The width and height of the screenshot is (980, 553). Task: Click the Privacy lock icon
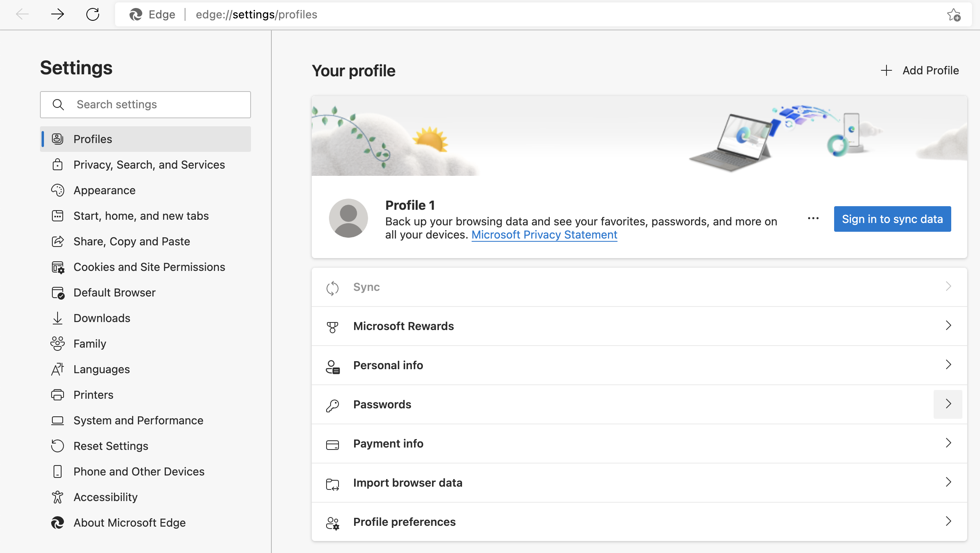coord(58,165)
